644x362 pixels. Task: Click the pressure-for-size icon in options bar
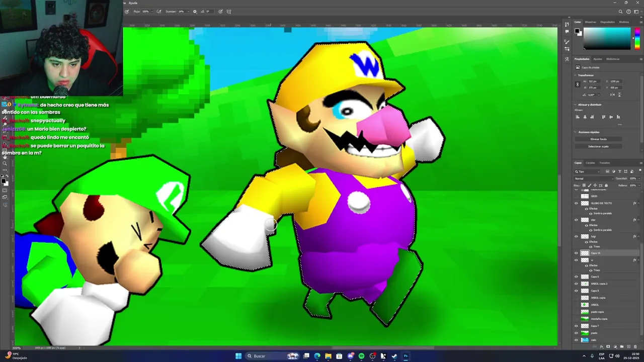coord(220,11)
